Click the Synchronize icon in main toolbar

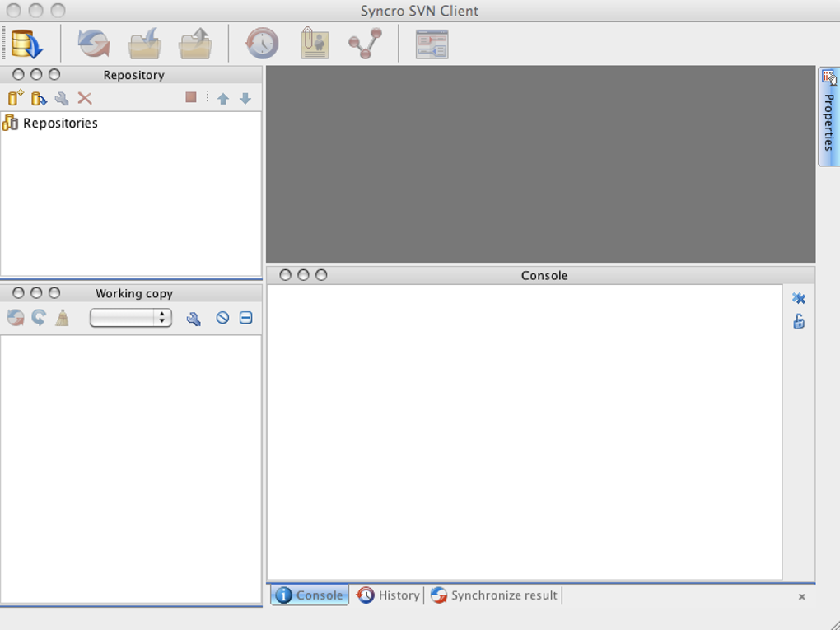coord(94,44)
